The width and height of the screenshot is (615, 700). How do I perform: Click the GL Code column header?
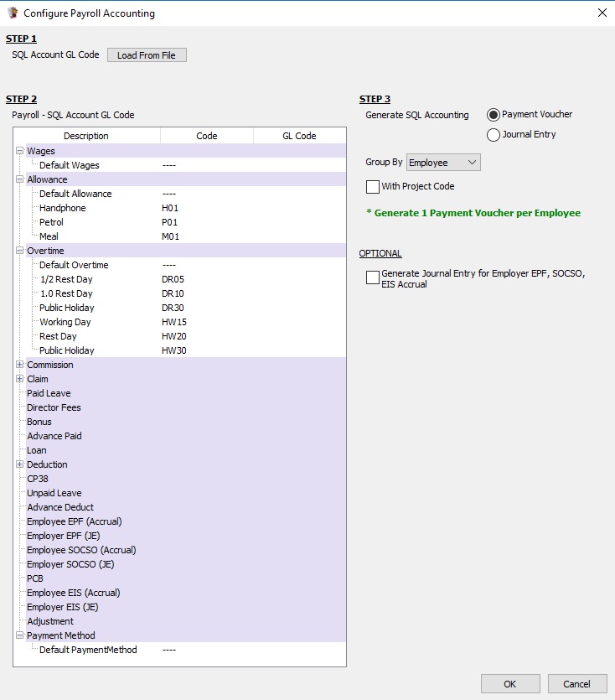point(299,134)
